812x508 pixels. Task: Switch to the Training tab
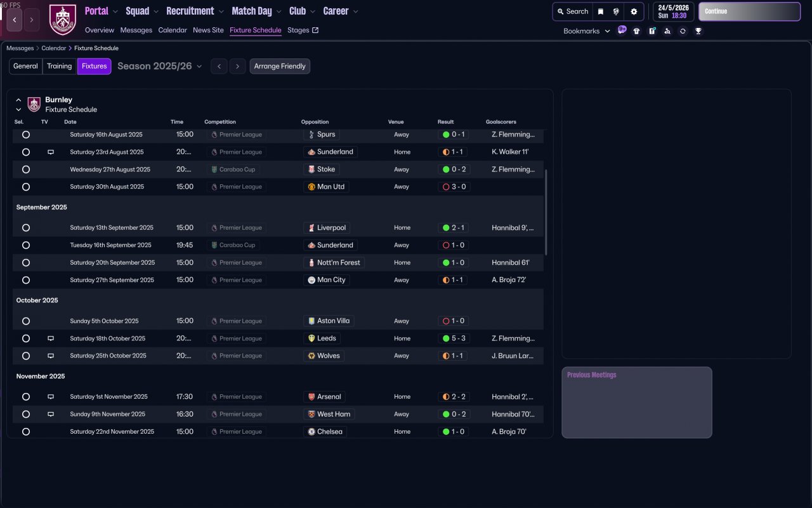click(60, 66)
